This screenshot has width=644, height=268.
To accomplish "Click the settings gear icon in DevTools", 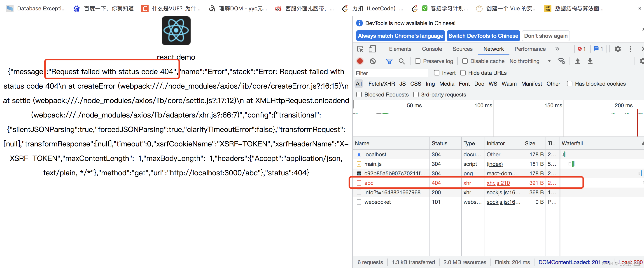I will (x=618, y=49).
